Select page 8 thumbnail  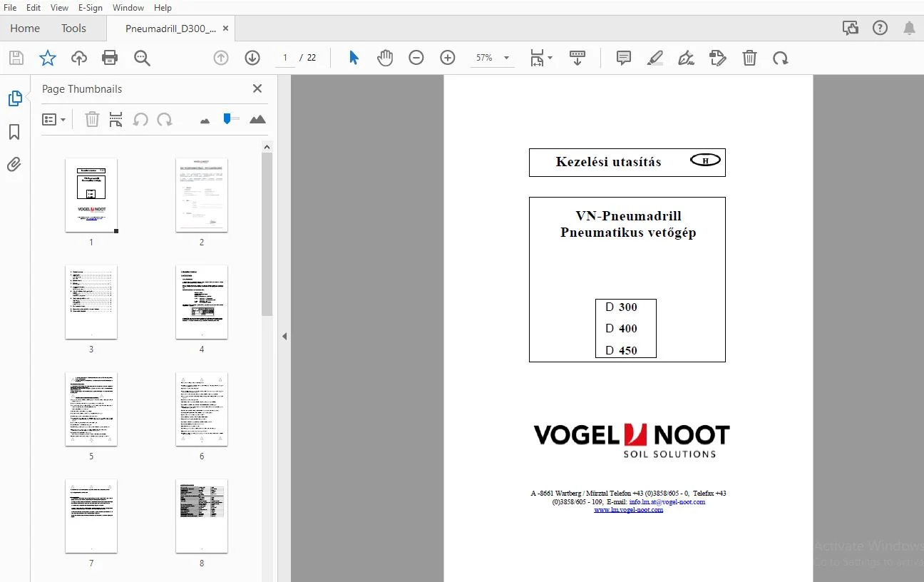[x=202, y=516]
